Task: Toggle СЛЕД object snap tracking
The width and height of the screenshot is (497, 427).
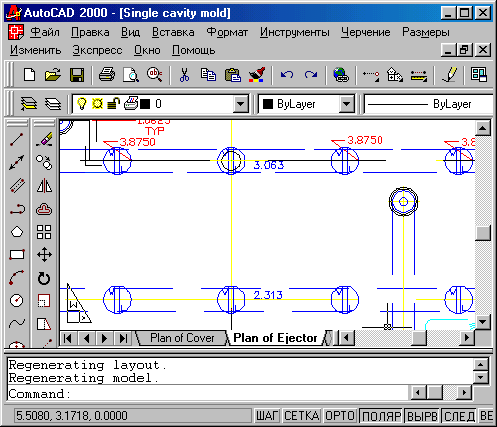Action: pyautogui.click(x=459, y=416)
